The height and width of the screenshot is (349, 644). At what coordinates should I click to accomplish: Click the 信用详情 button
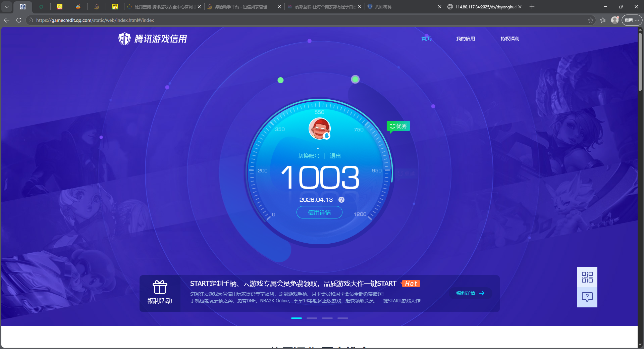319,212
